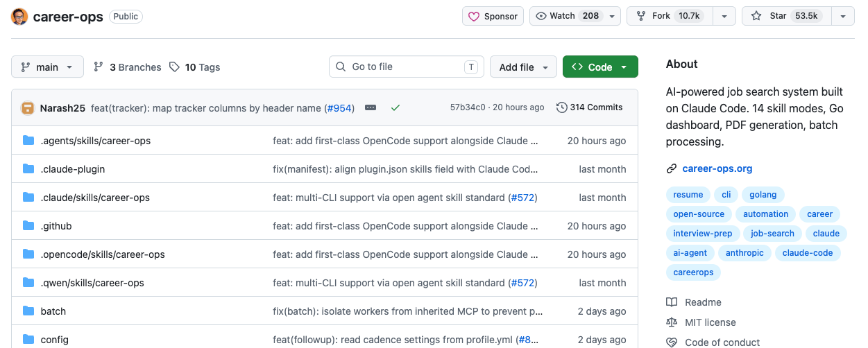Click the Narash25 author avatar

point(28,107)
